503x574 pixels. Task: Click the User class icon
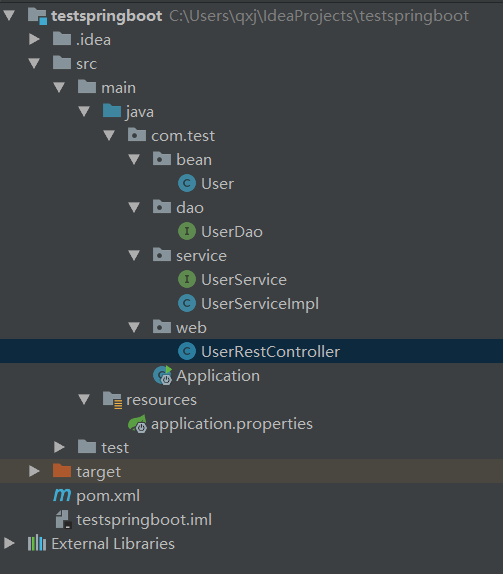[x=187, y=183]
